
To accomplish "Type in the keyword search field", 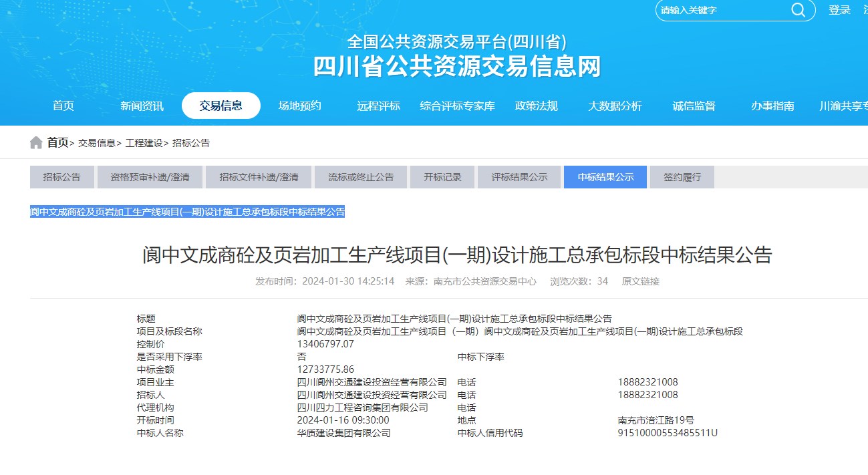I will point(722,11).
